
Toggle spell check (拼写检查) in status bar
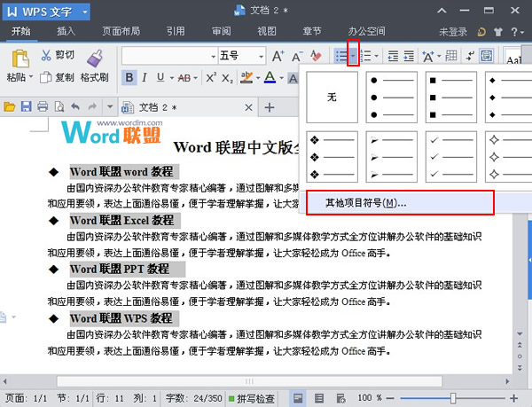pyautogui.click(x=252, y=398)
